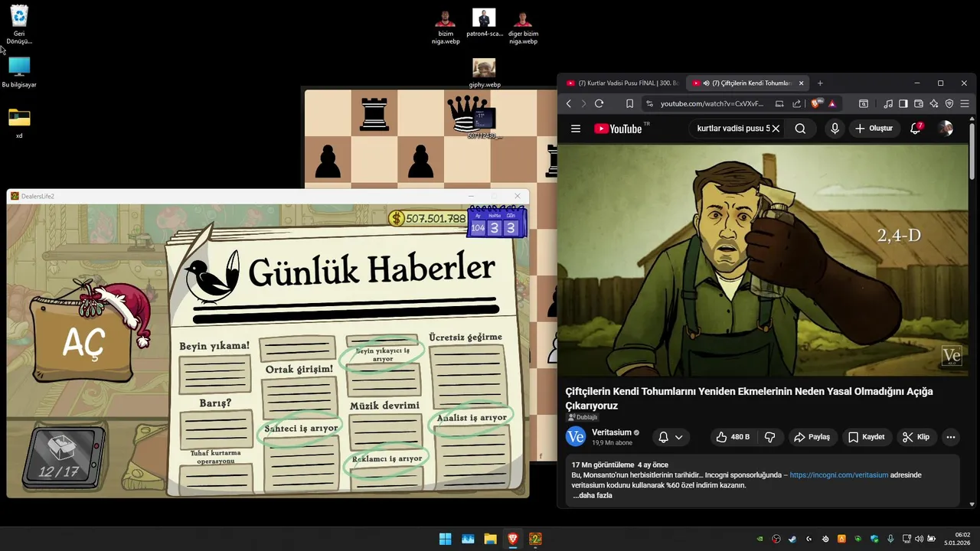980x551 pixels.
Task: Open the Geri Dönüşüm recycle bin icon
Action: pyautogui.click(x=19, y=24)
